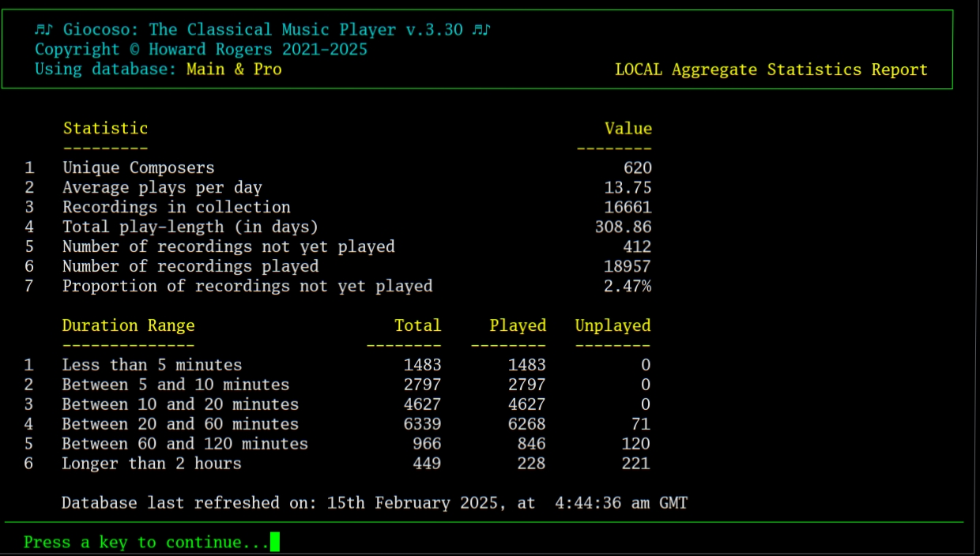Click the 'Unplayed' column header

613,325
